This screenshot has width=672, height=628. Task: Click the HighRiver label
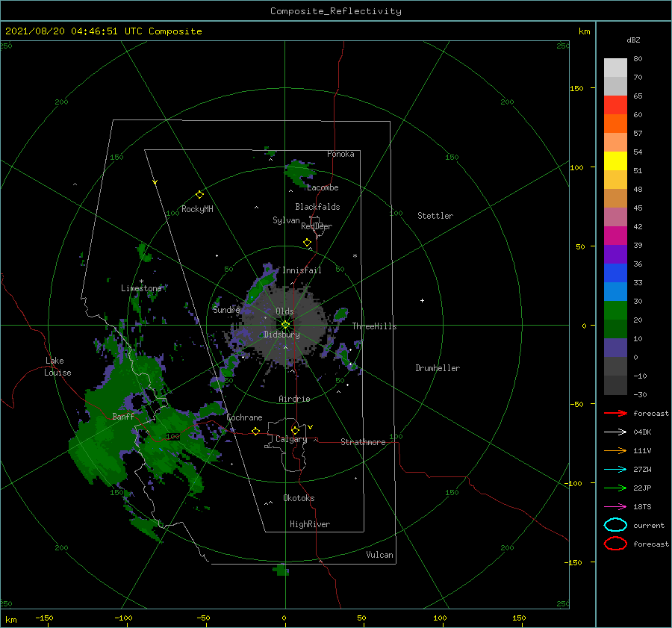pyautogui.click(x=310, y=524)
